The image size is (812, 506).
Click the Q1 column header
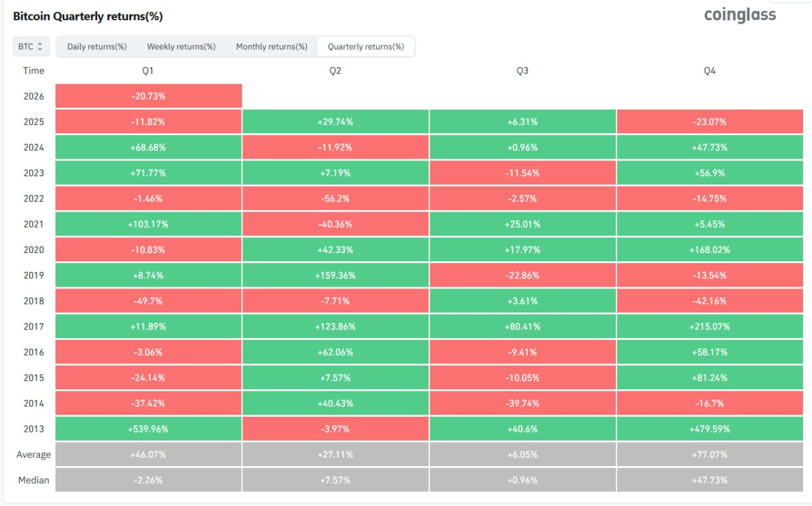(x=148, y=71)
